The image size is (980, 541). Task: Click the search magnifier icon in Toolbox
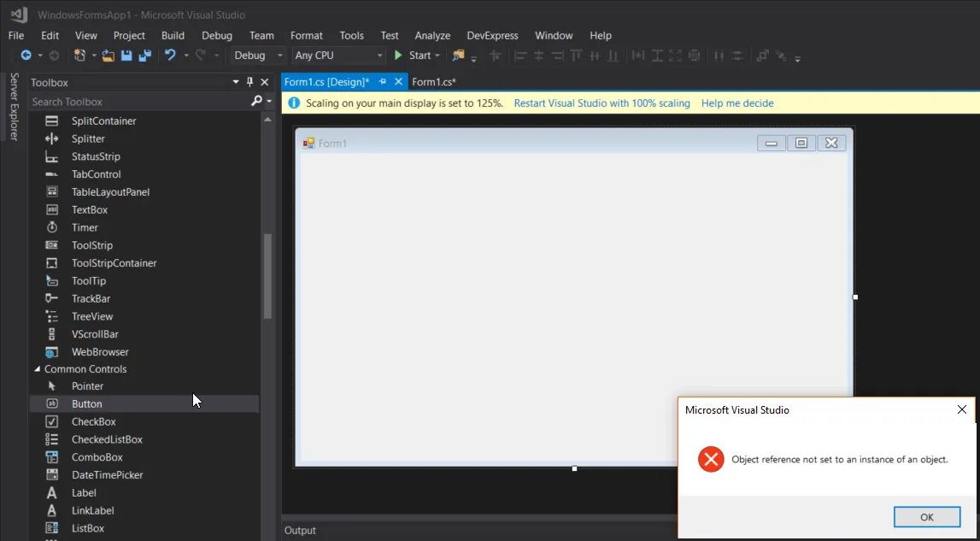coord(256,101)
